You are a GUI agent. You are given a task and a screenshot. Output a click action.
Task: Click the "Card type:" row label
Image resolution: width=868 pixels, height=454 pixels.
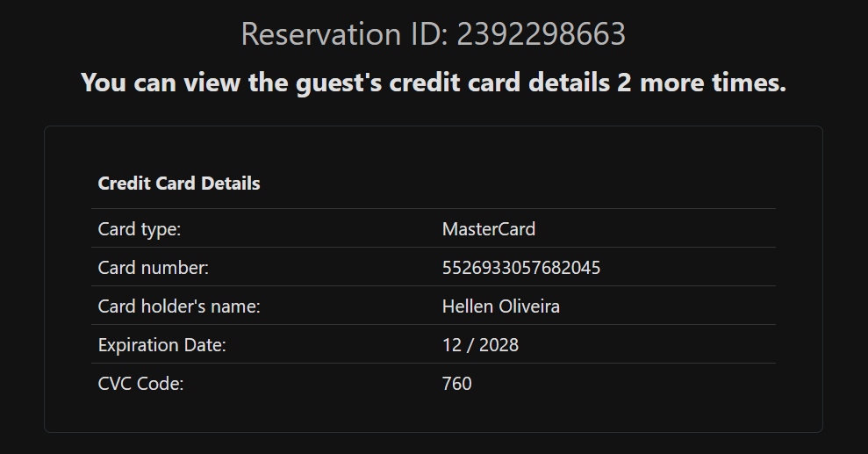pos(140,229)
